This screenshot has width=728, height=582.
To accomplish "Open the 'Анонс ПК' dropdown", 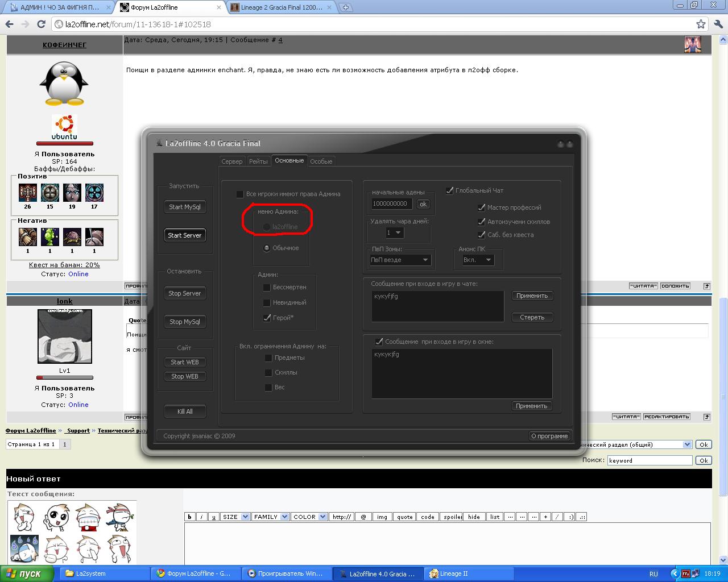I will 478,260.
